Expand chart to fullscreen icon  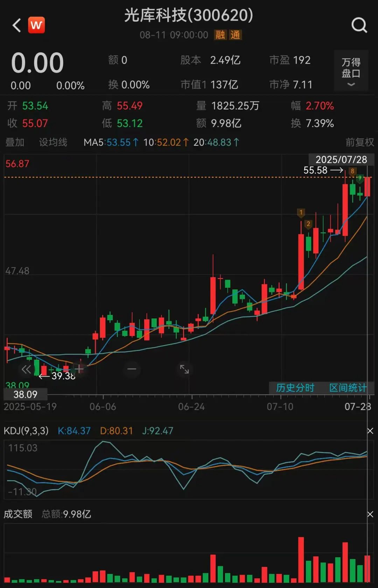[x=184, y=369]
